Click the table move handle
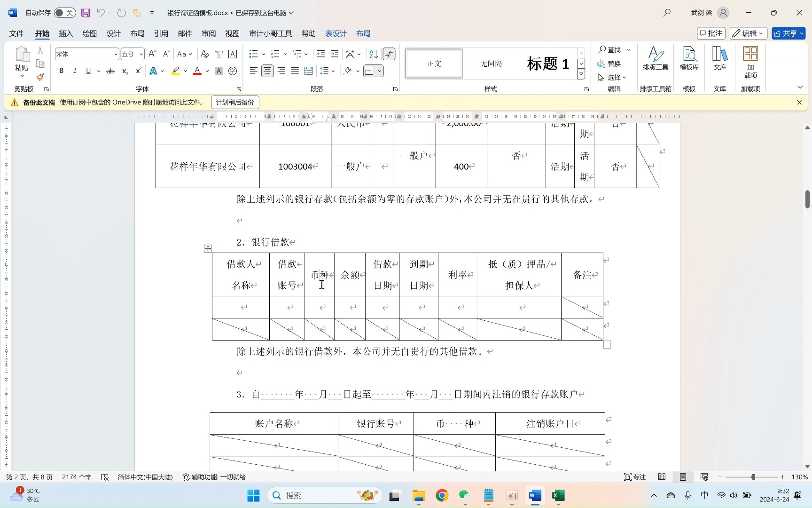This screenshot has height=508, width=812. pos(208,248)
